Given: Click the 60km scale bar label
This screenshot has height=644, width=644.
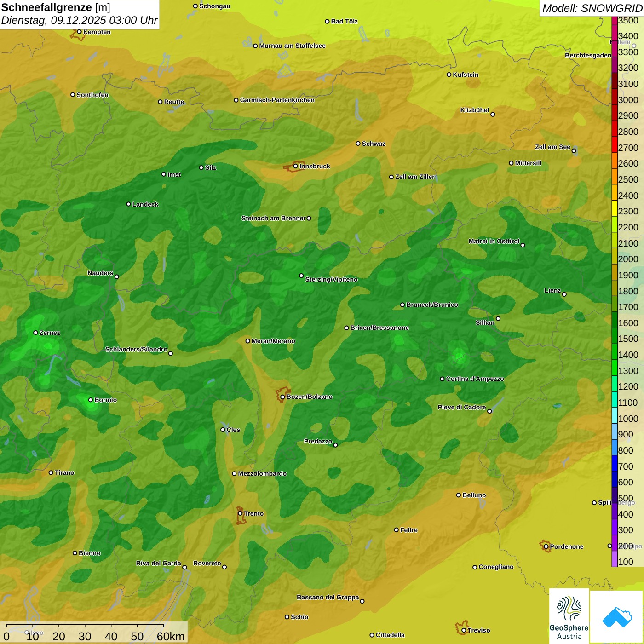Looking at the screenshot, I should tap(171, 636).
